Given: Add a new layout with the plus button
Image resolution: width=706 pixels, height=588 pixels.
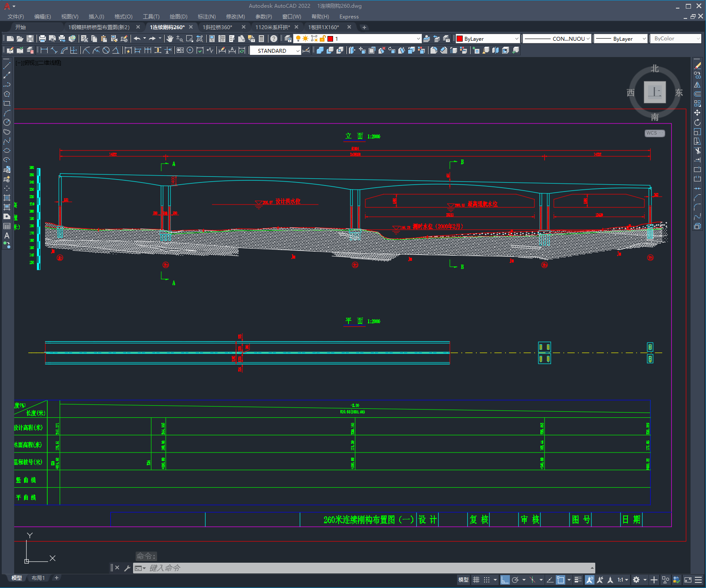Looking at the screenshot, I should point(56,578).
